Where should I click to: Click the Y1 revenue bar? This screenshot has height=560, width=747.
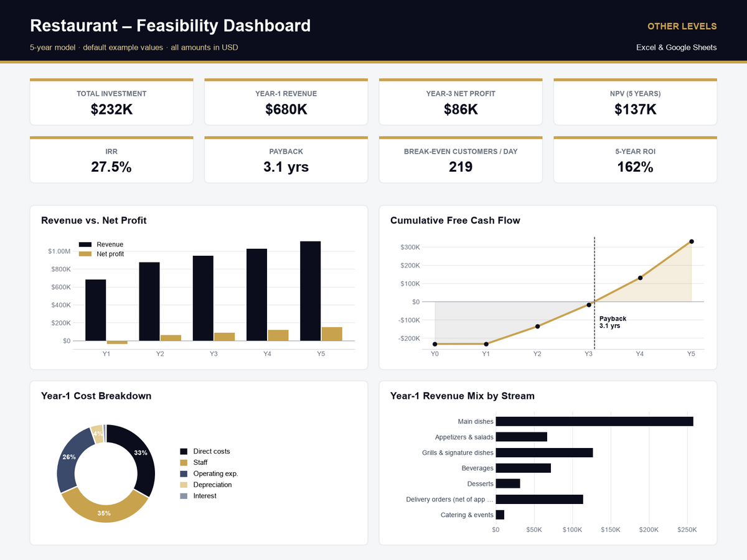pos(95,310)
